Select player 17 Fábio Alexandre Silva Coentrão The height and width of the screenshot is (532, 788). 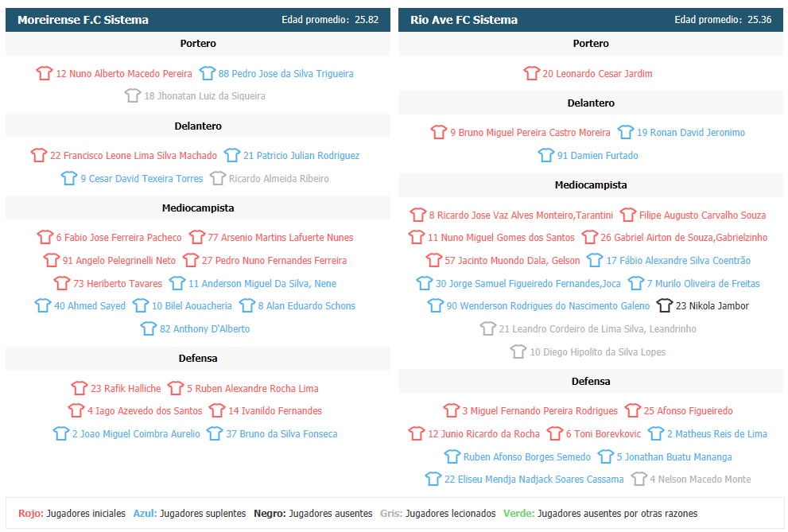click(678, 260)
